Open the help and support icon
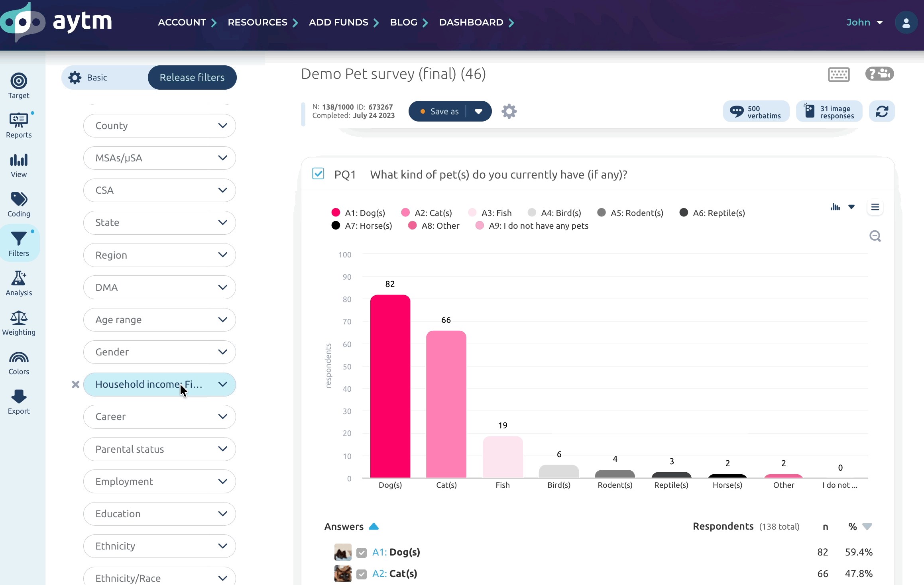 click(x=879, y=74)
